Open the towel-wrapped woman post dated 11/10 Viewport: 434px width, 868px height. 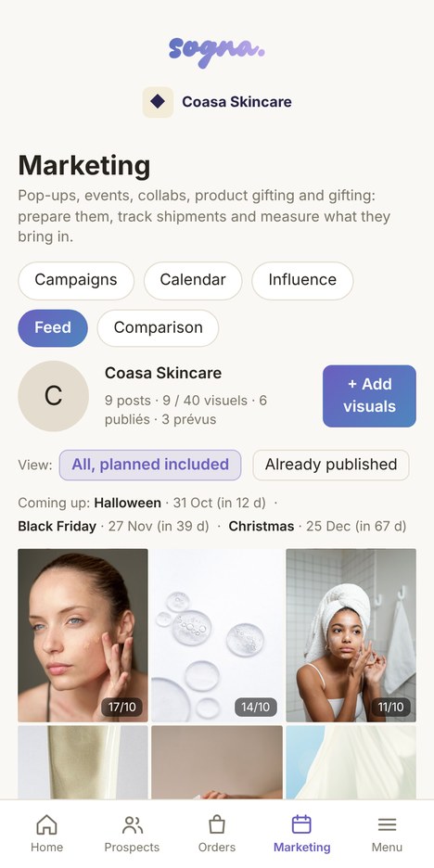point(351,635)
